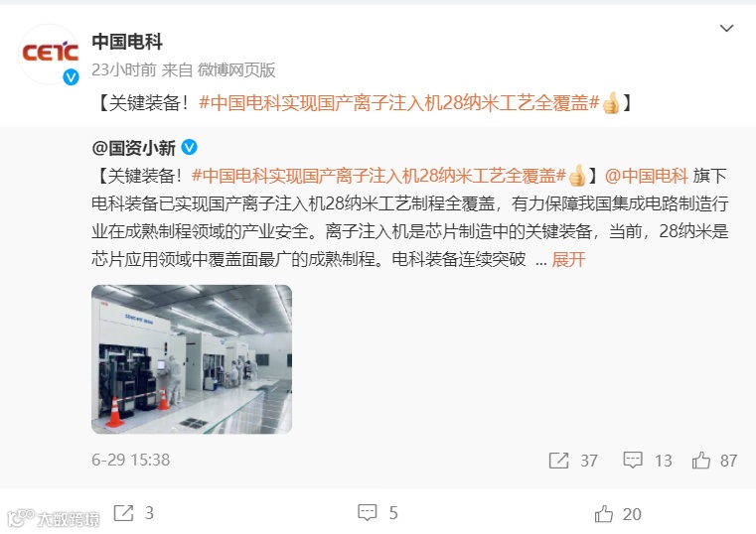
Task: Click the @中国电科 mention in quoted post
Action: (x=646, y=176)
